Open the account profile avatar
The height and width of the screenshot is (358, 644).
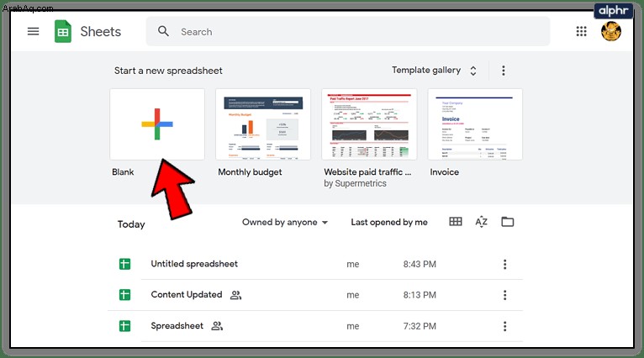(610, 32)
